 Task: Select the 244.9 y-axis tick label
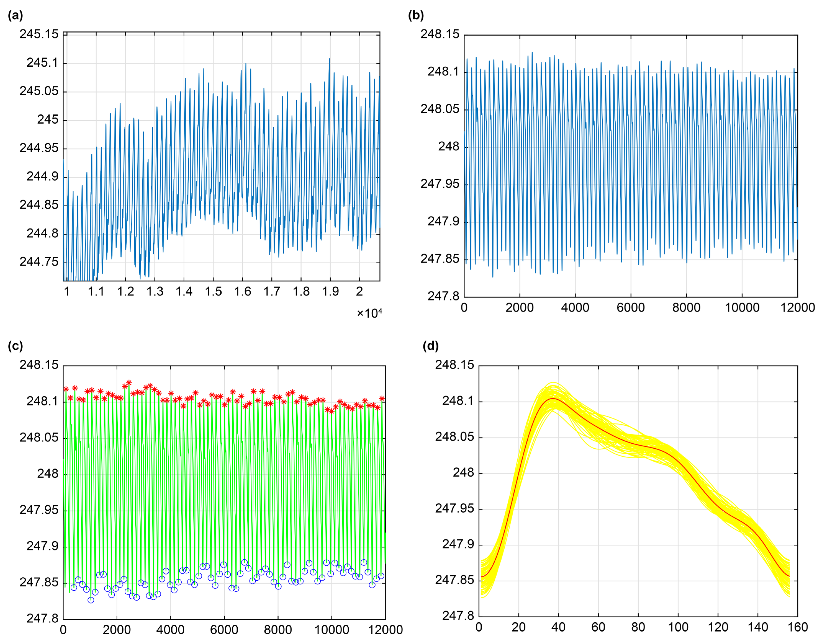pos(43,176)
